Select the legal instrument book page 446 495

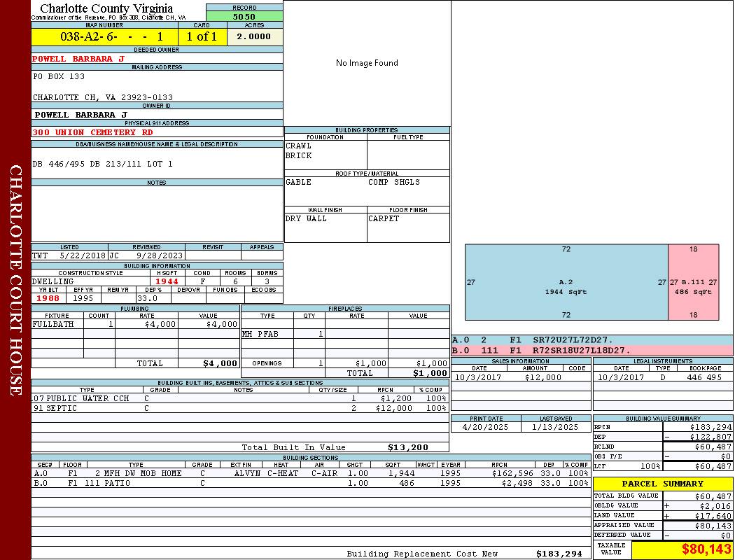(703, 377)
